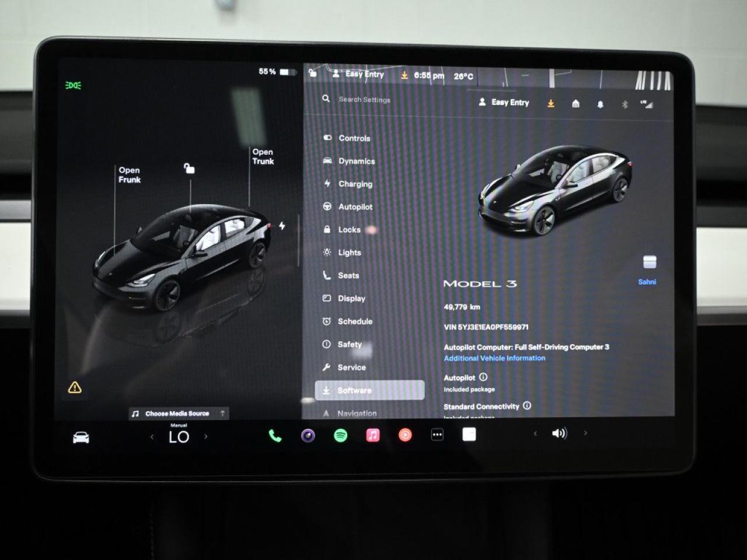
Task: Tap the lock icon in top status bar
Action: click(313, 72)
